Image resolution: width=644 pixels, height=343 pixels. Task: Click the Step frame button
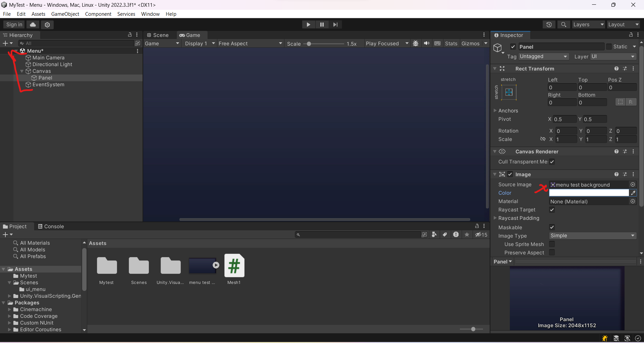point(335,24)
